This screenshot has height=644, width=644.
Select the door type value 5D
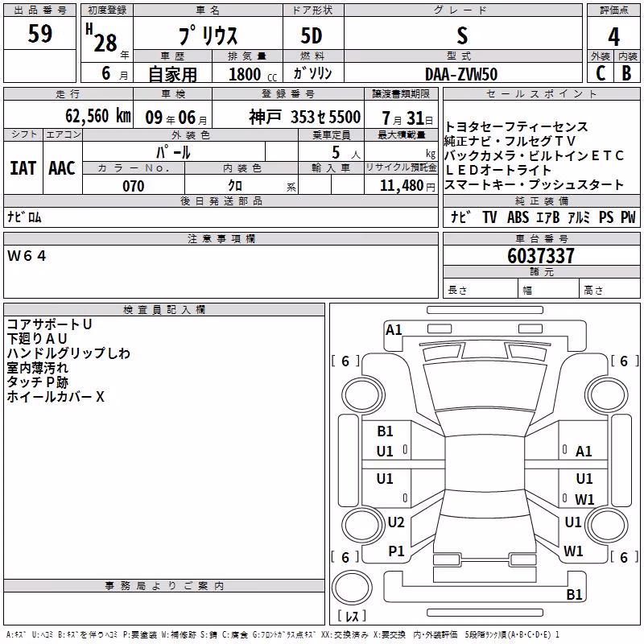tap(312, 36)
